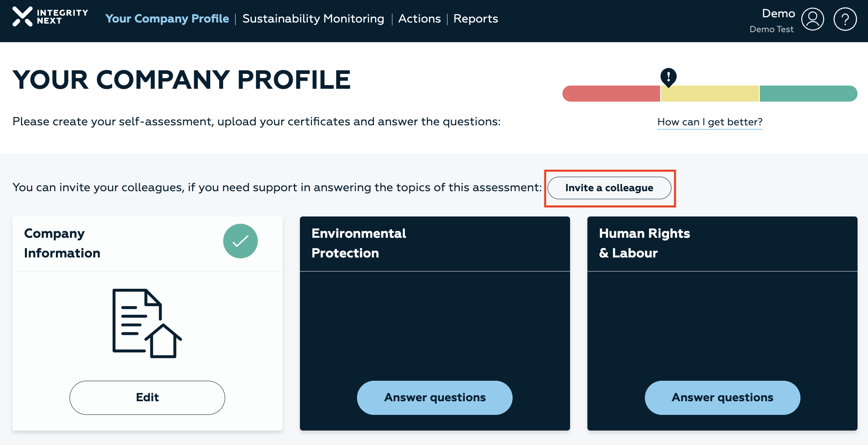Click the document and house illustration icon
Image resolution: width=868 pixels, height=445 pixels.
click(147, 323)
